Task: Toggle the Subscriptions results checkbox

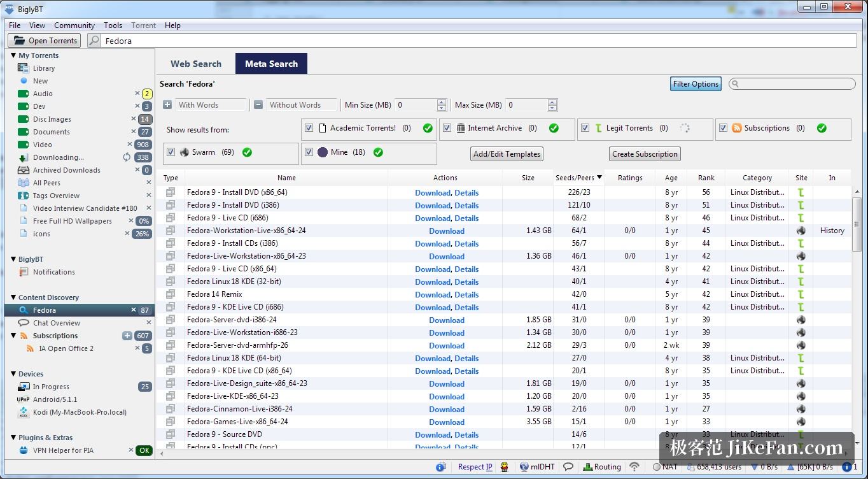Action: 723,128
